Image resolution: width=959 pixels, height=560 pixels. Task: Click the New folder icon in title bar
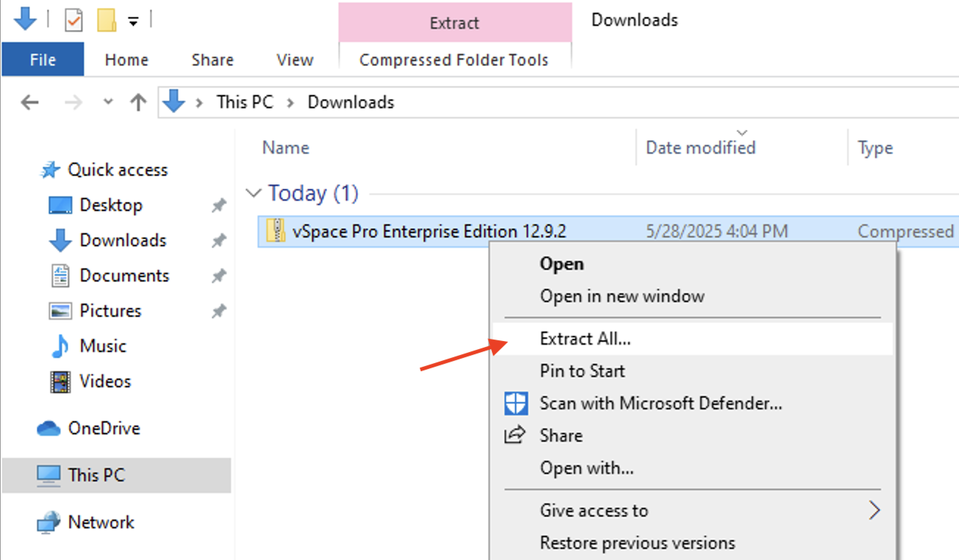(107, 21)
